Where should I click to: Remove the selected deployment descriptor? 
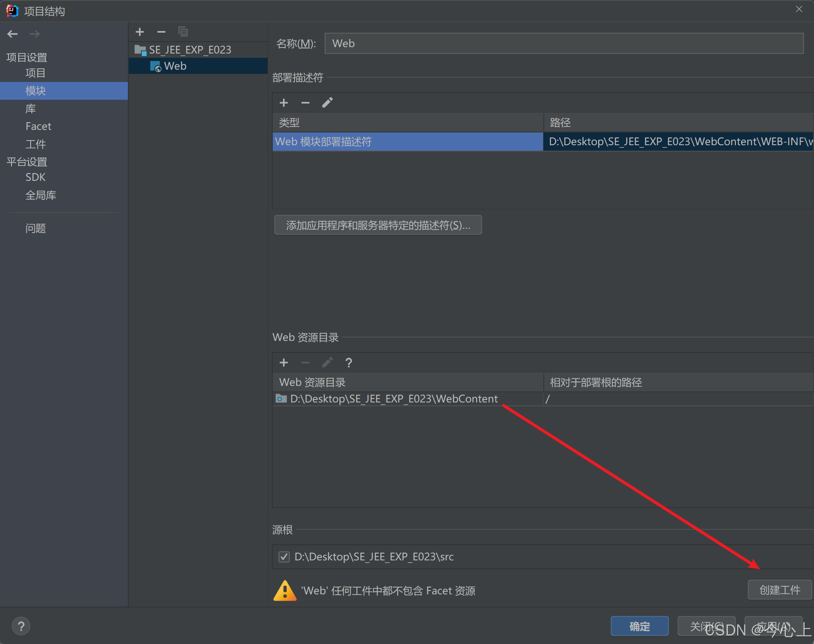coord(305,103)
